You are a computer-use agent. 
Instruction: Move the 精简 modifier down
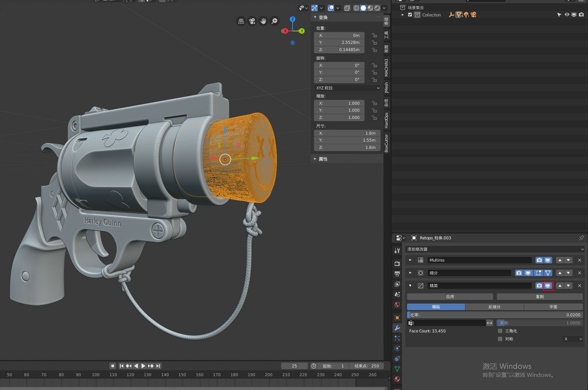(x=568, y=286)
